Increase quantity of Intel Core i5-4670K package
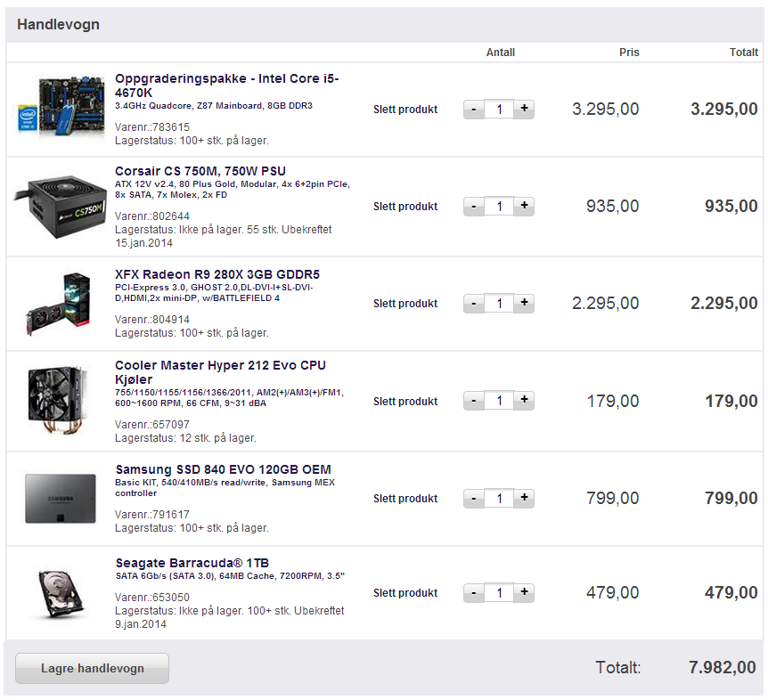The width and height of the screenshot is (768, 700). (524, 110)
